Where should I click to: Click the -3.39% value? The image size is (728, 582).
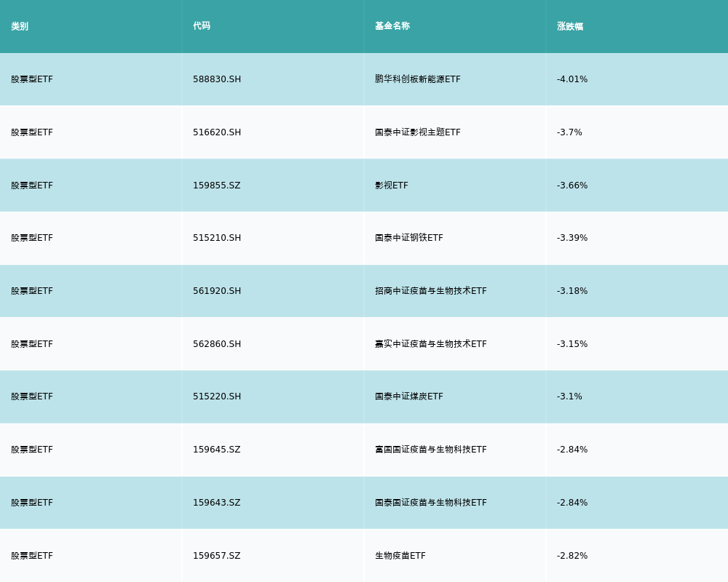(572, 238)
